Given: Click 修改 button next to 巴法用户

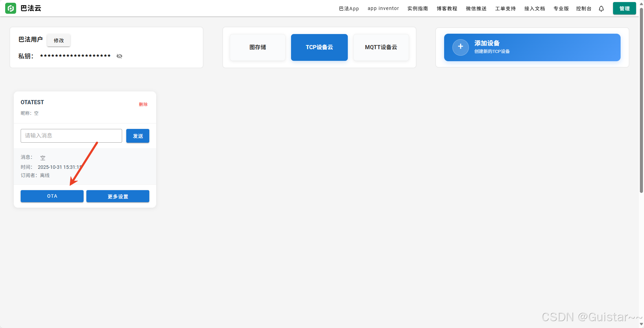Looking at the screenshot, I should [59, 40].
